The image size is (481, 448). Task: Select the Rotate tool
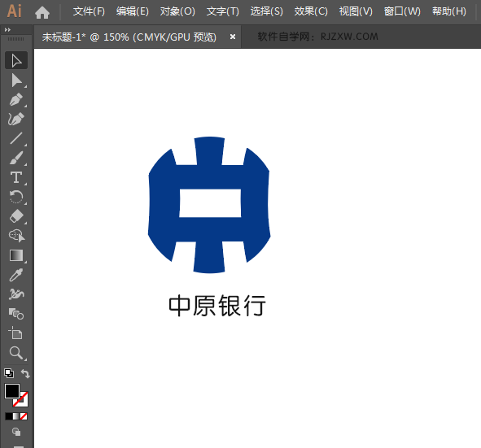tap(16, 197)
